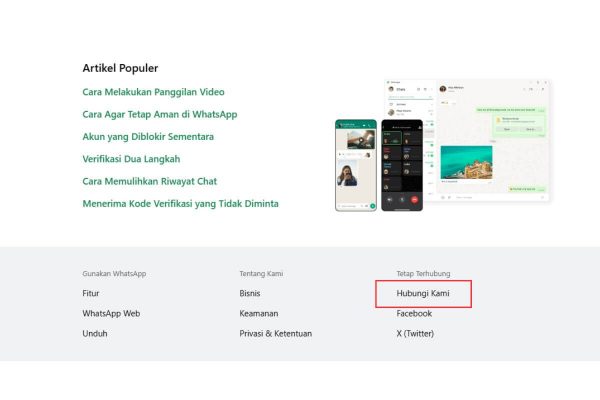The image size is (600, 400).
Task: Click the WhatsApp devices promo image
Action: (443, 145)
